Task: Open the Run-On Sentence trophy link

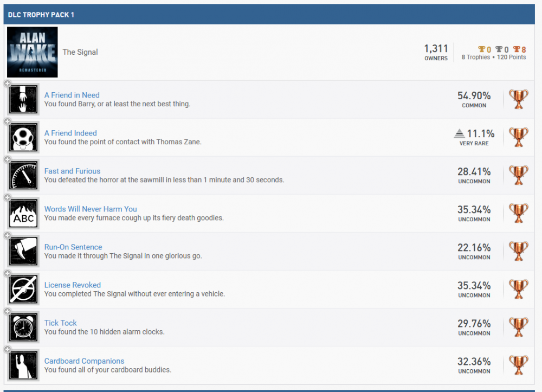Action: pos(73,247)
